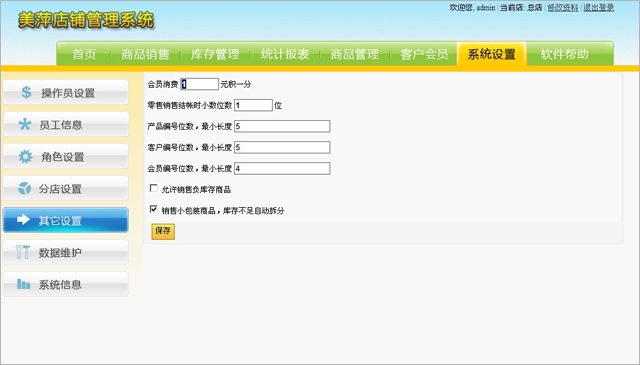Click the 销售小包装商品,库存不足自动拆分 label text
Viewport: 640px width, 365px height.
pos(223,211)
